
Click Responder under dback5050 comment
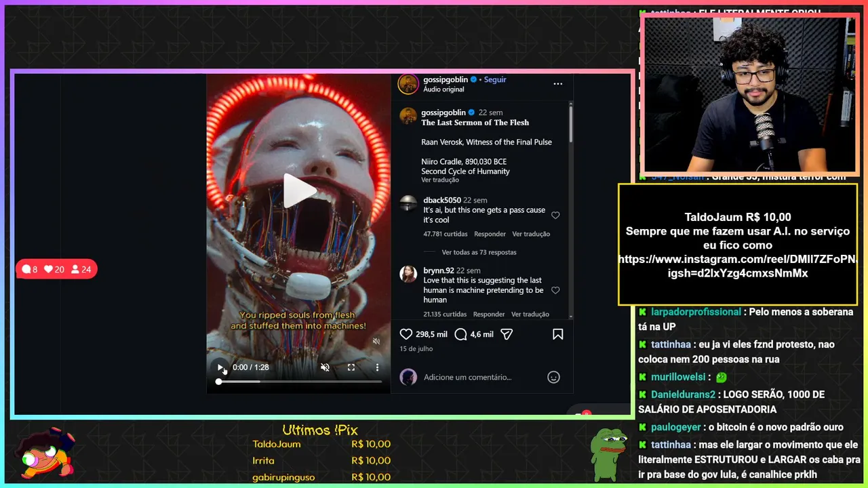(490, 234)
